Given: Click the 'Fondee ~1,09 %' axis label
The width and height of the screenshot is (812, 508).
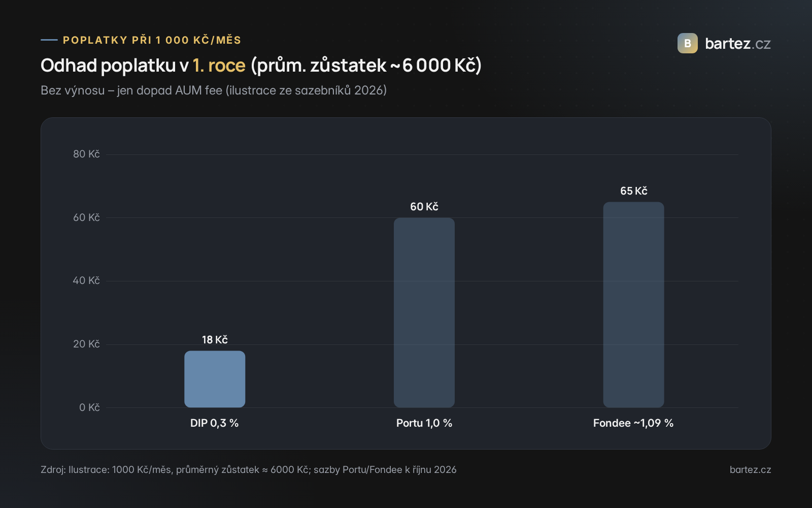Looking at the screenshot, I should 633,423.
